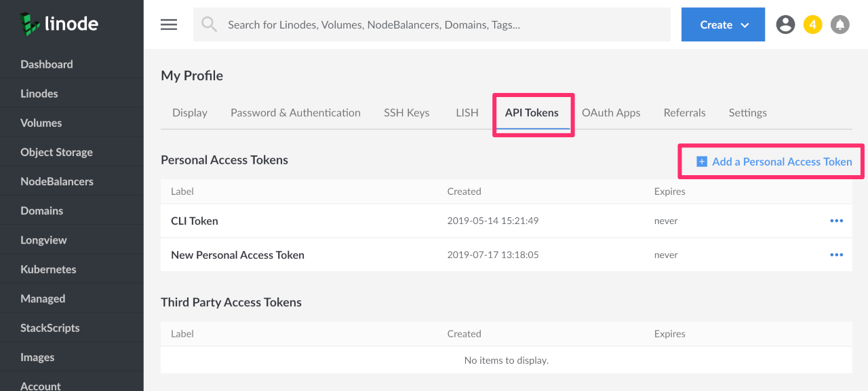This screenshot has height=391, width=868.
Task: Navigate to Kubernetes in sidebar
Action: pyautogui.click(x=48, y=269)
